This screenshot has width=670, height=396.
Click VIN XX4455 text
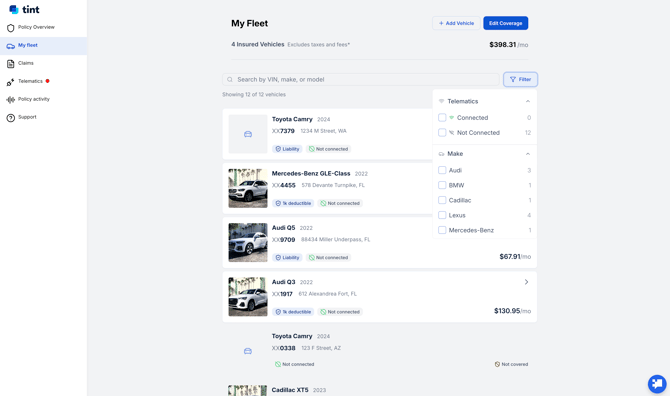[x=284, y=185]
